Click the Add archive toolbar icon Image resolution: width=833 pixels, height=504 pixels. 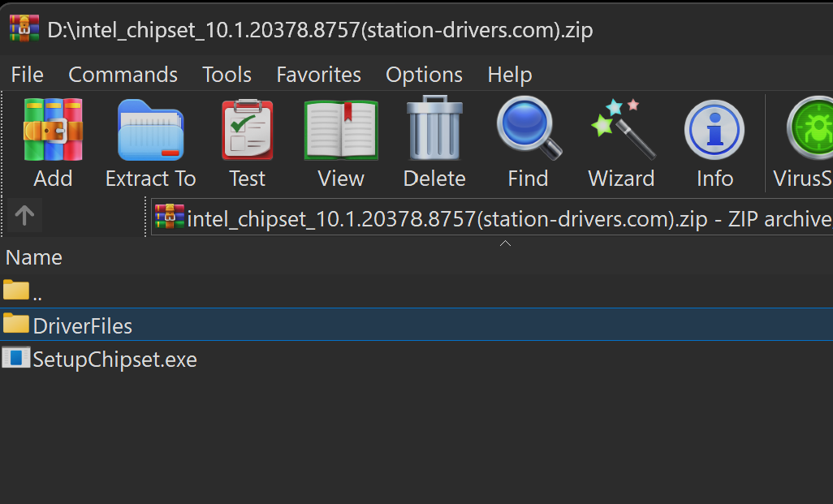click(x=53, y=130)
